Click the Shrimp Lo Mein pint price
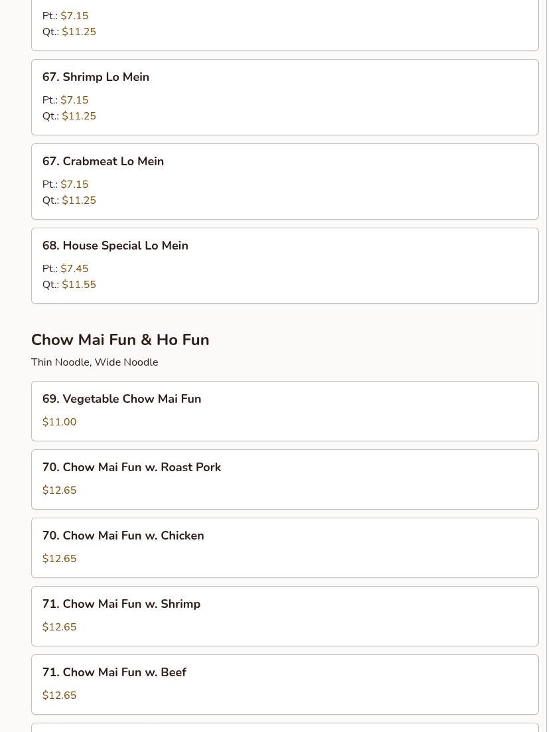This screenshot has height=732, width=560. (x=74, y=100)
